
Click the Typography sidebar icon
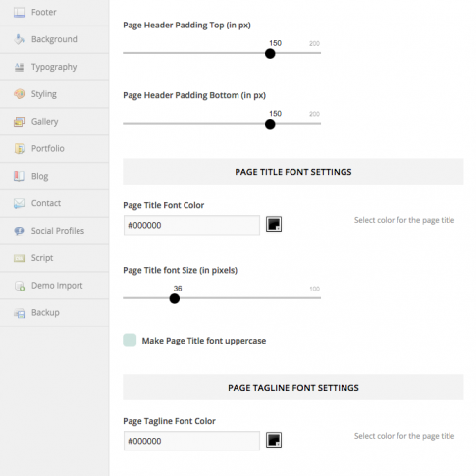point(19,67)
